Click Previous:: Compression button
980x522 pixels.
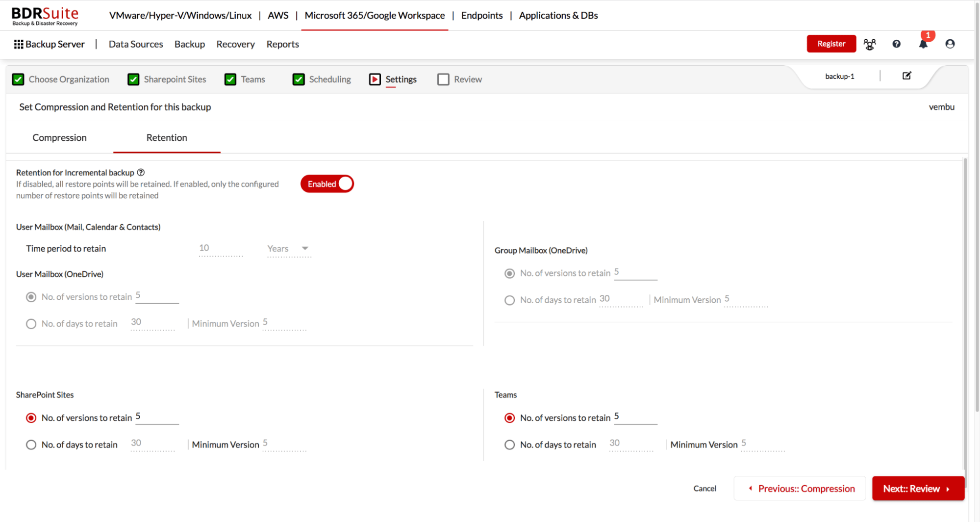click(x=800, y=488)
